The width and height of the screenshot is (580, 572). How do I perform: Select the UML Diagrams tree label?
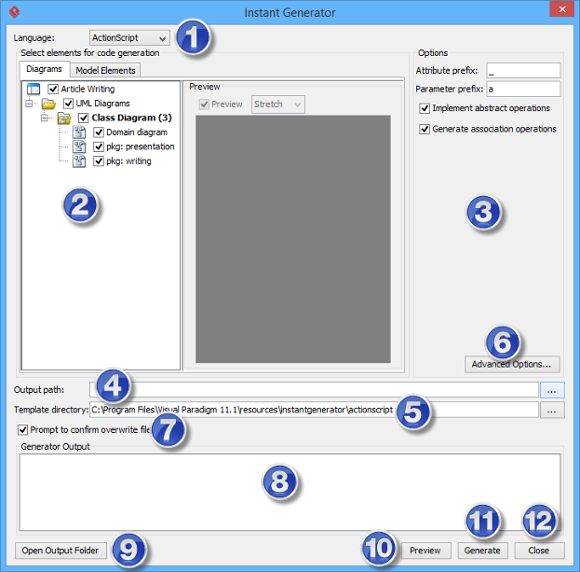102,103
